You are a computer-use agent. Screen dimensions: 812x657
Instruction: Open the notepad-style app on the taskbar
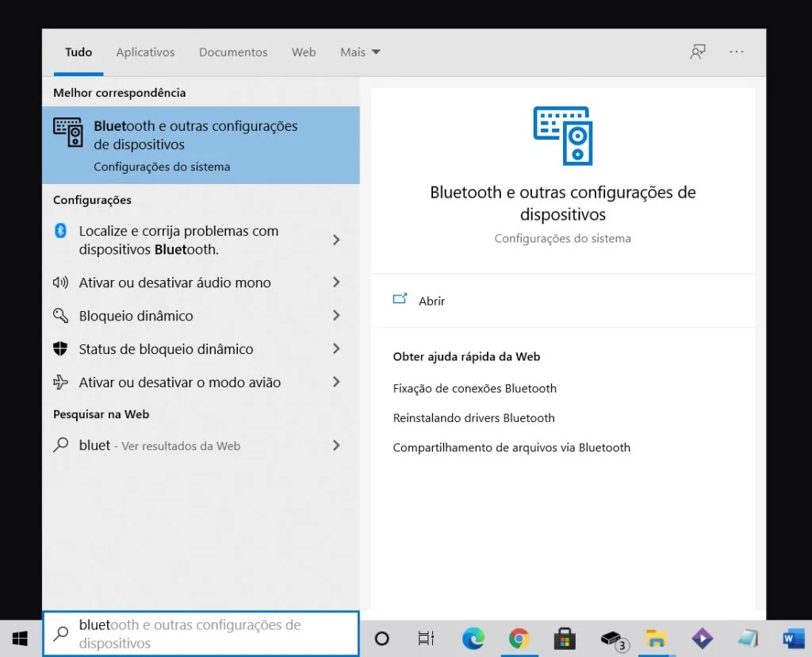pyautogui.click(x=748, y=638)
